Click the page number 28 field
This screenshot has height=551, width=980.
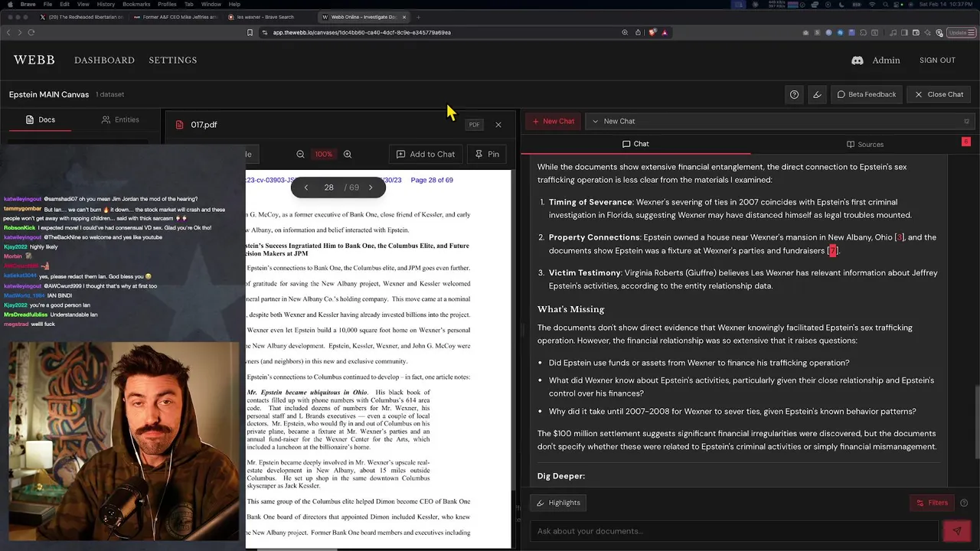(x=328, y=187)
